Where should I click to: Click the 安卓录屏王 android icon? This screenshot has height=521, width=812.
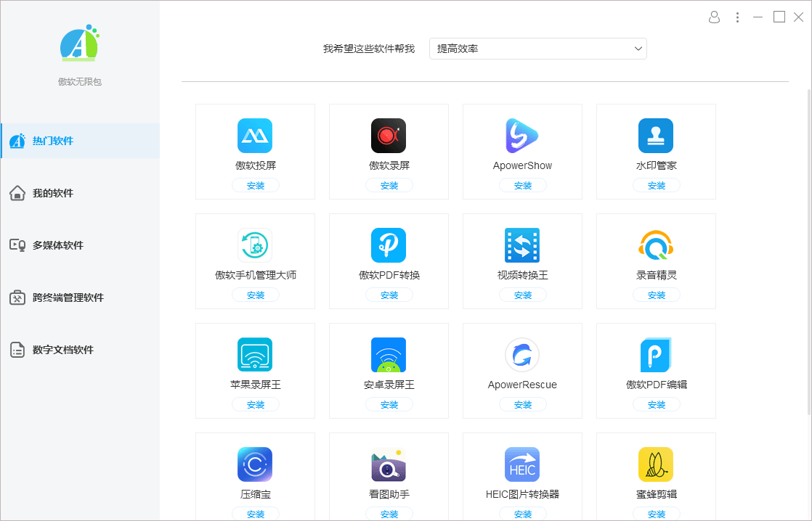[x=389, y=355]
